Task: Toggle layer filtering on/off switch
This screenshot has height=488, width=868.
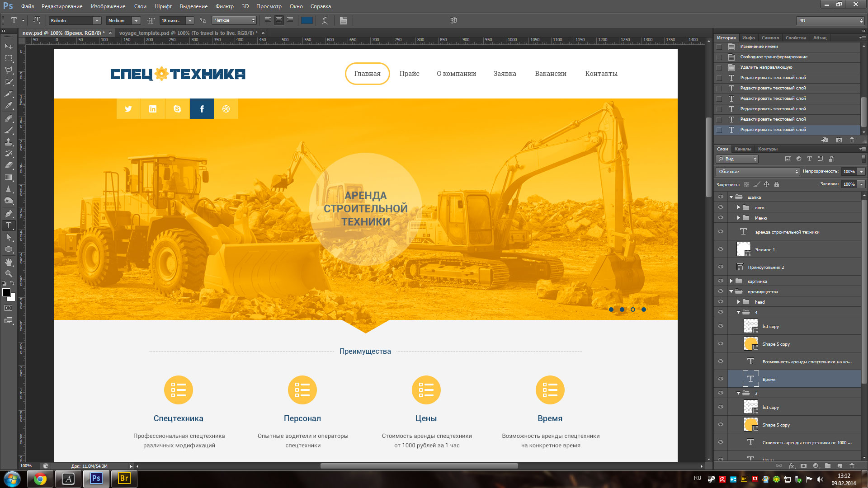Action: (x=863, y=159)
